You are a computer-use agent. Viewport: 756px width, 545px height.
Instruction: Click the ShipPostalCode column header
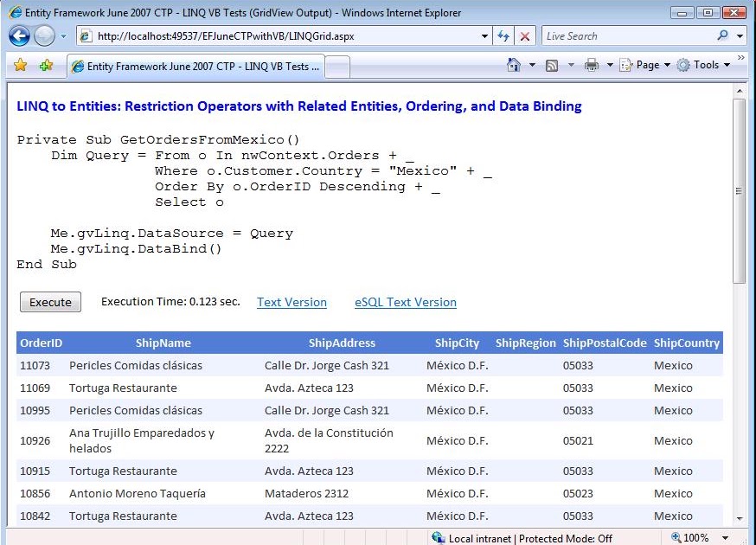pyautogui.click(x=605, y=343)
